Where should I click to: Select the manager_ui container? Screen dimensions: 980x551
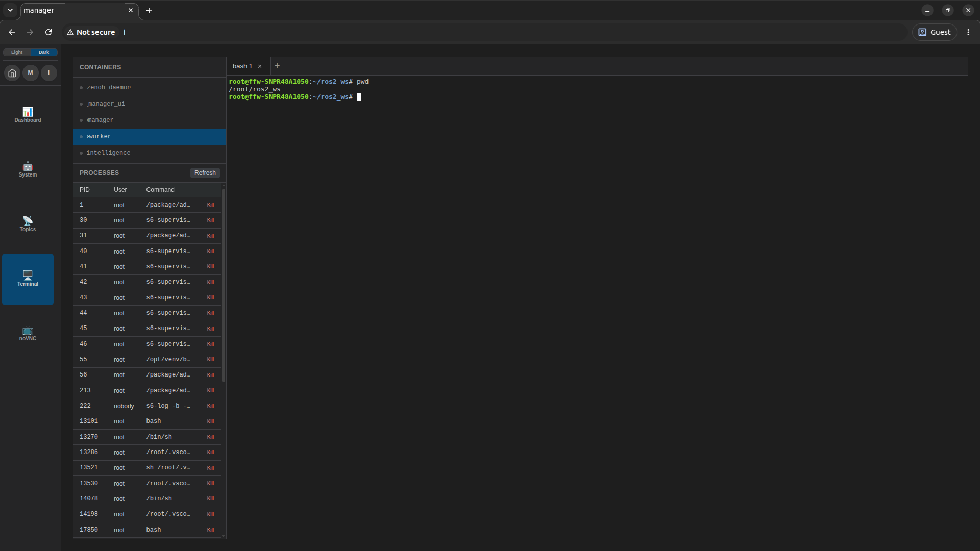click(150, 104)
